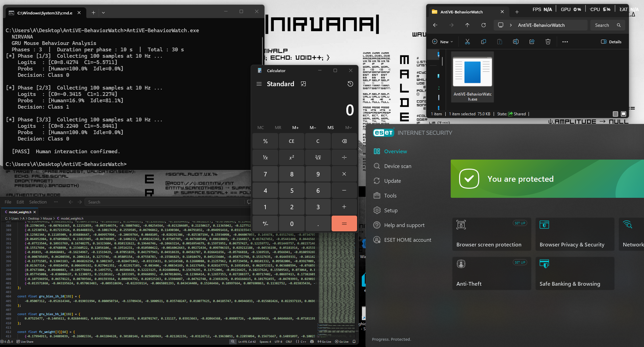The height and width of the screenshot is (347, 644).
Task: Open the cmd new-tab dropdown arrow
Action: pyautogui.click(x=103, y=13)
